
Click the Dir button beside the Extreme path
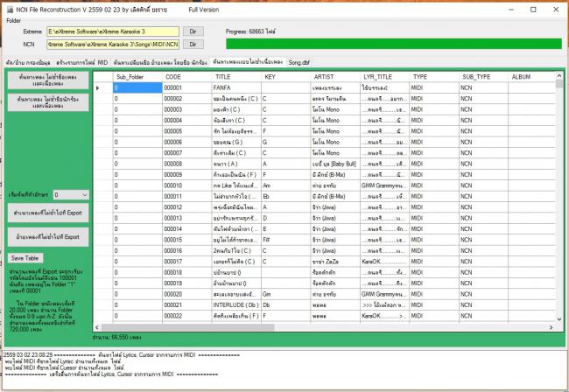coord(193,31)
